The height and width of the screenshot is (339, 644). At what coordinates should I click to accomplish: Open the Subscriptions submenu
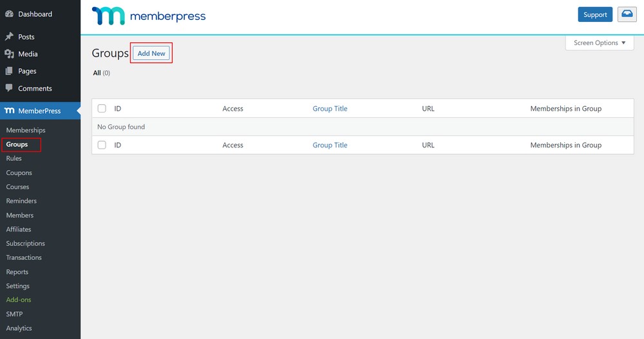[x=26, y=243]
